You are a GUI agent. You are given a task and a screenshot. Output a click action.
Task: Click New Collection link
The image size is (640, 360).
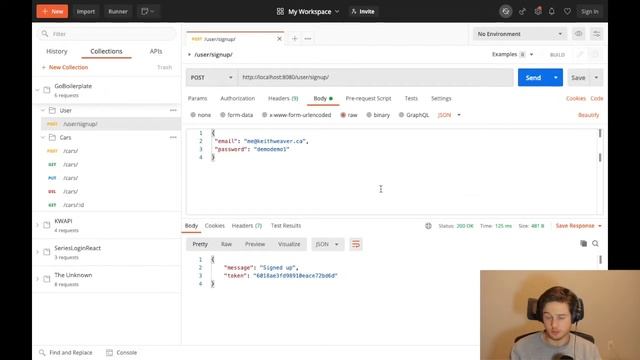pyautogui.click(x=65, y=67)
